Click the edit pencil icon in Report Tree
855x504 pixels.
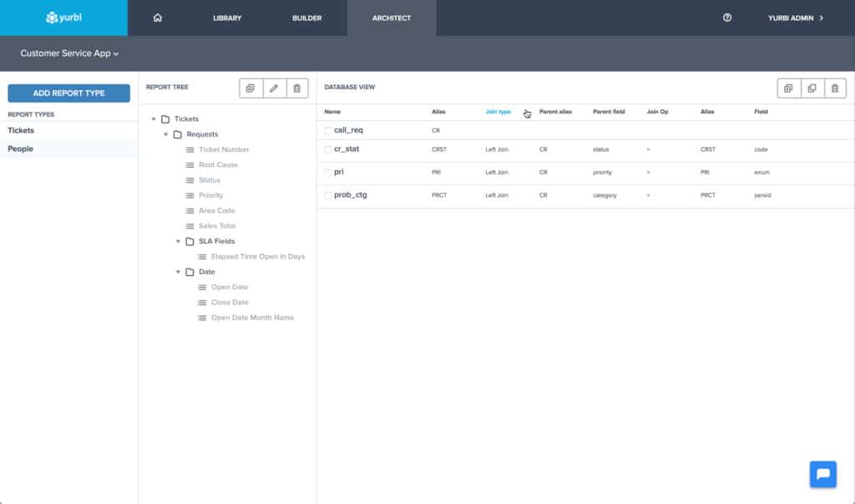pos(274,88)
